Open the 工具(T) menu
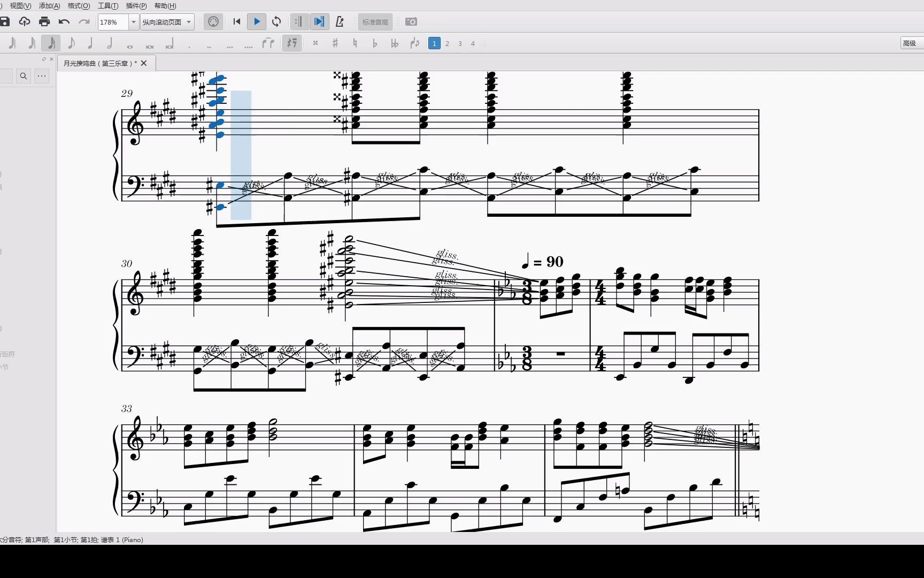 coord(108,6)
